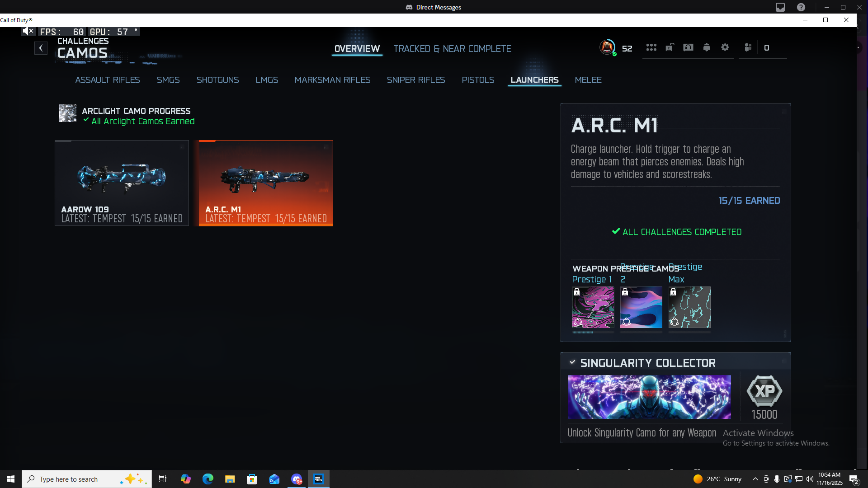Screen dimensions: 868x488
Task: Click the locked Prestige 1 camo swatch
Action: [x=593, y=307]
